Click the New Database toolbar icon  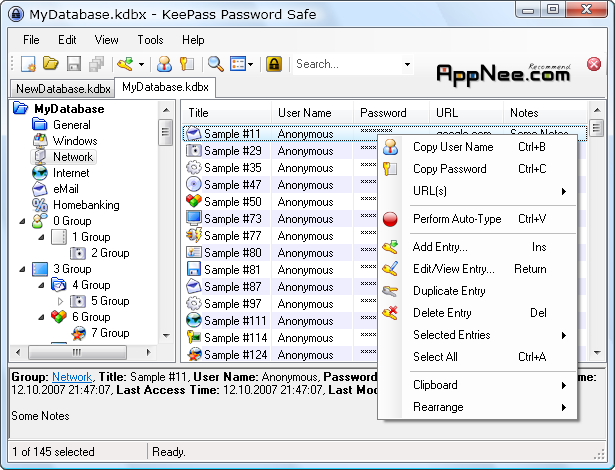click(28, 64)
